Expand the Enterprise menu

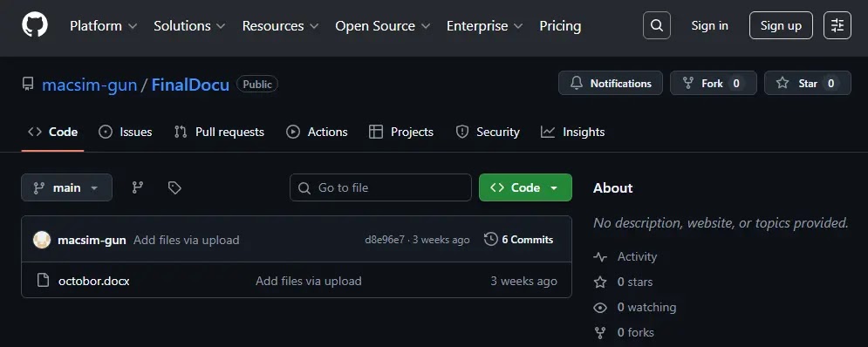coord(484,26)
